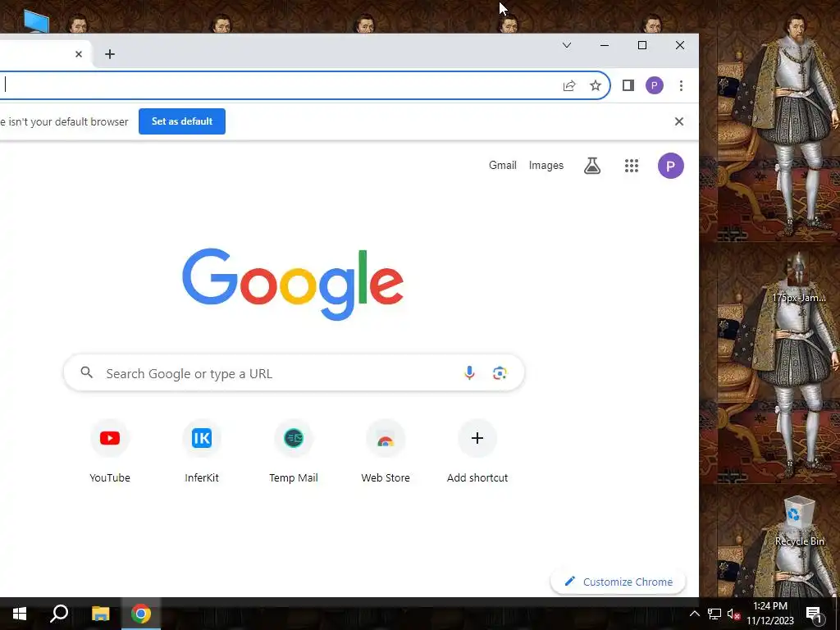
Task: Click Customize Chrome button
Action: (619, 582)
